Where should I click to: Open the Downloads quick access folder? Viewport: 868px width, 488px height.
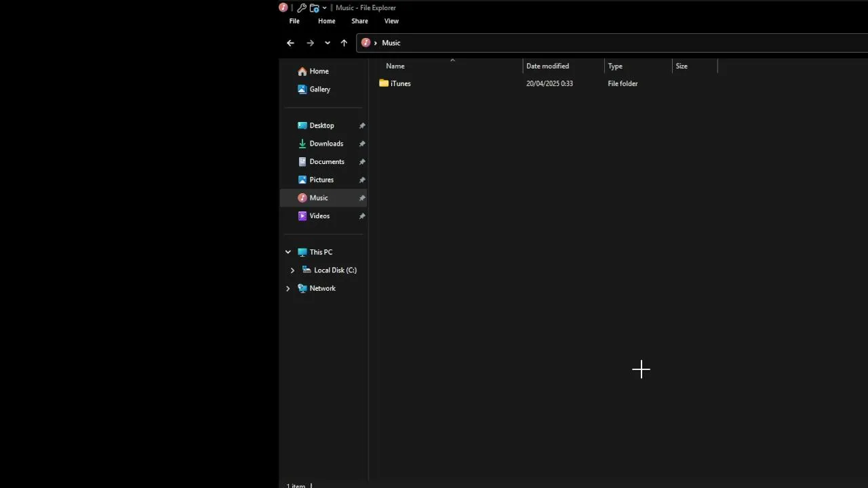(326, 144)
